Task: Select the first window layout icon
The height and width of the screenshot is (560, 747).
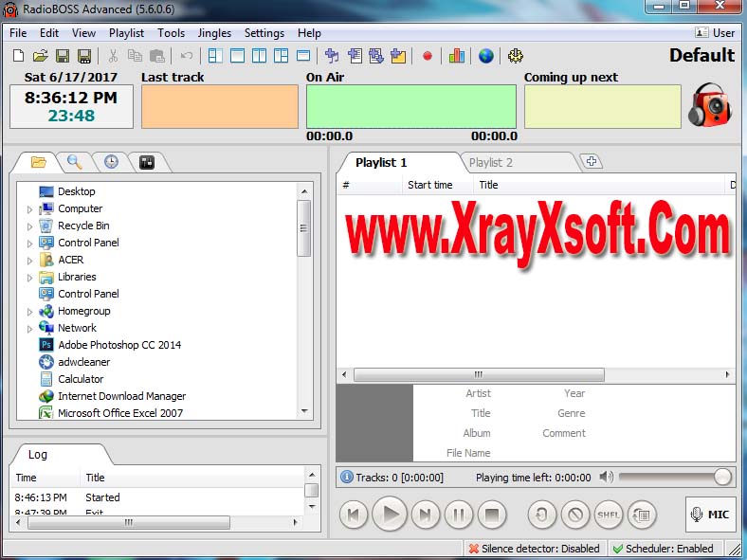Action: [x=215, y=56]
